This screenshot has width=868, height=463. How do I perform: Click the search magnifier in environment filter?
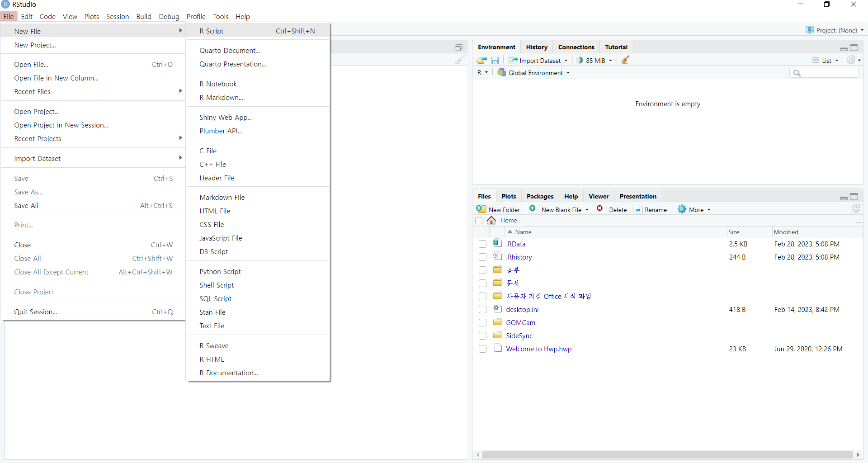click(797, 73)
